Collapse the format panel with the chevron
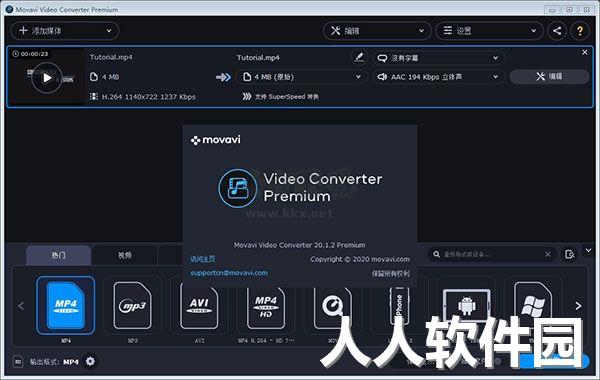The width and height of the screenshot is (600, 380). (589, 251)
